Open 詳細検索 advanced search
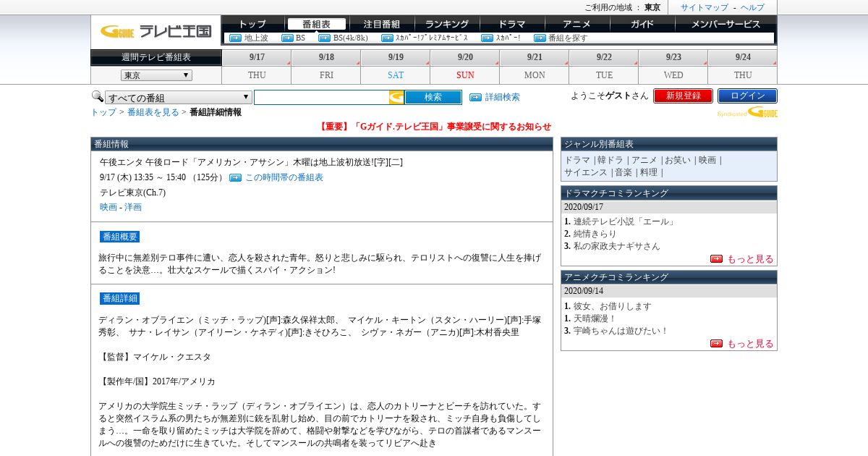Screen dimensions: 868x456 (x=502, y=97)
